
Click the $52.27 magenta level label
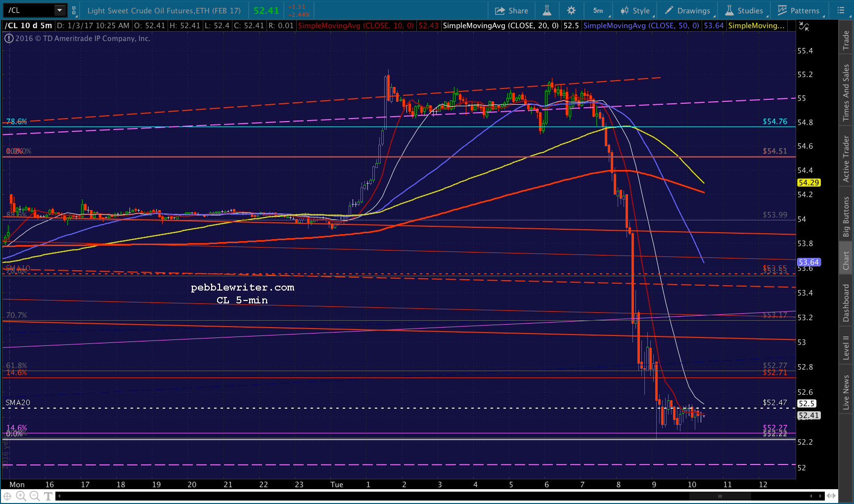pyautogui.click(x=775, y=427)
